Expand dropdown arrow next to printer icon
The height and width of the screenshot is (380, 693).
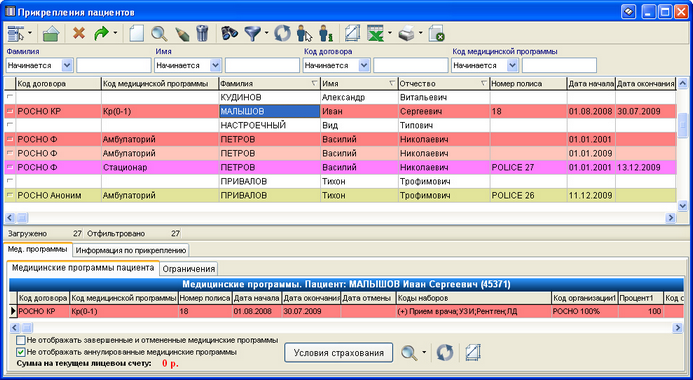point(421,33)
